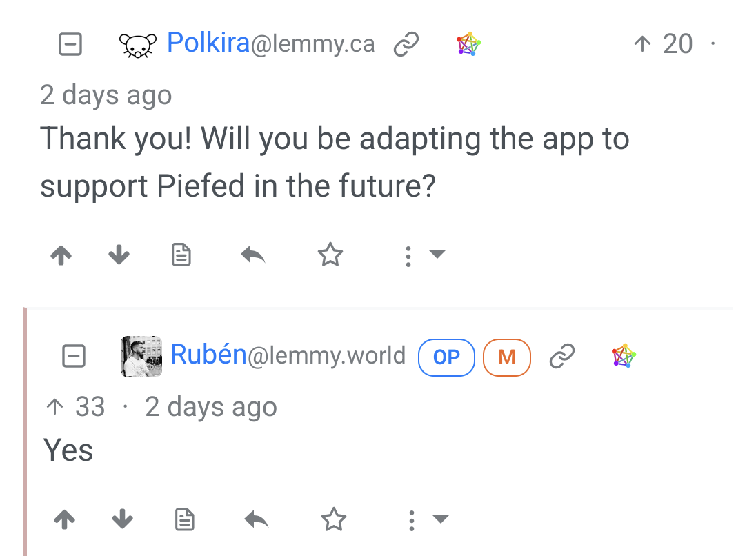Open Polkira's user profile link
Screen dimensions: 756x556
208,44
